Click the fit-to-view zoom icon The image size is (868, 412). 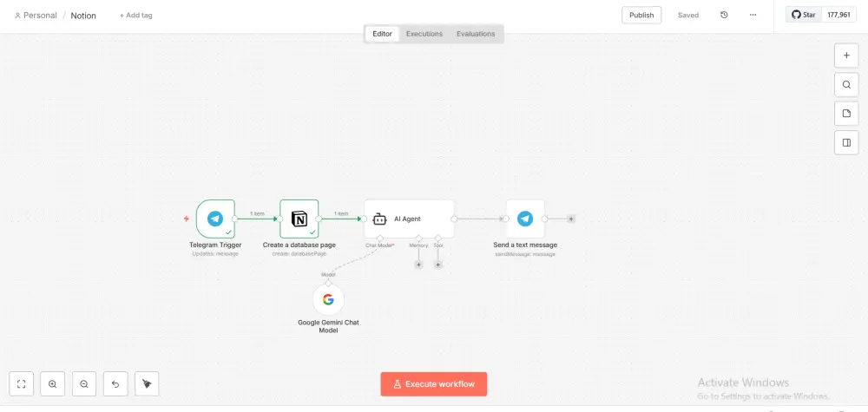[22, 383]
